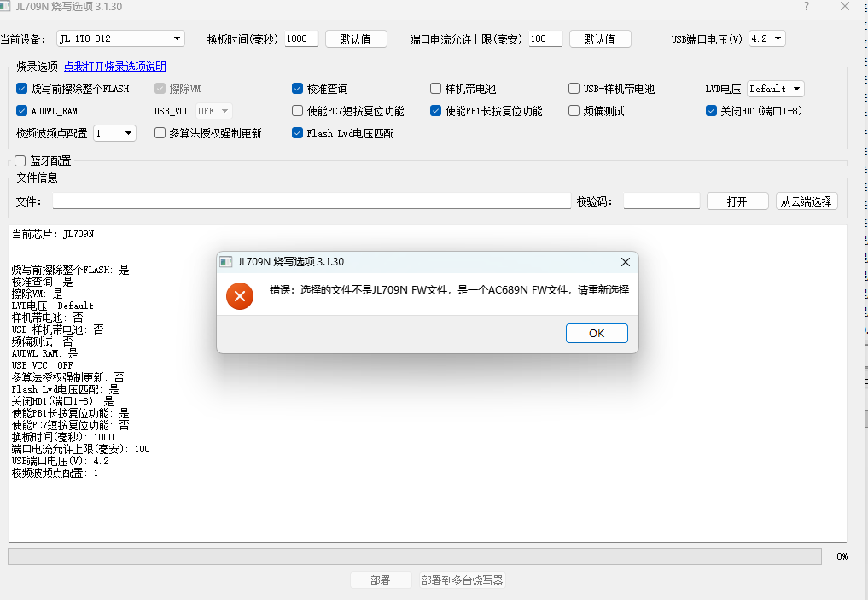868x600 pixels.
Task: Enable the 蓝牙配置 checkbox
Action: tap(20, 160)
